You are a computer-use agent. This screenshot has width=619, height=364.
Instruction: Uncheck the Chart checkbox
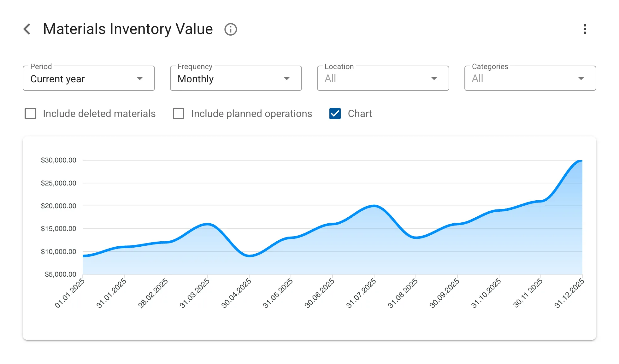pyautogui.click(x=335, y=114)
